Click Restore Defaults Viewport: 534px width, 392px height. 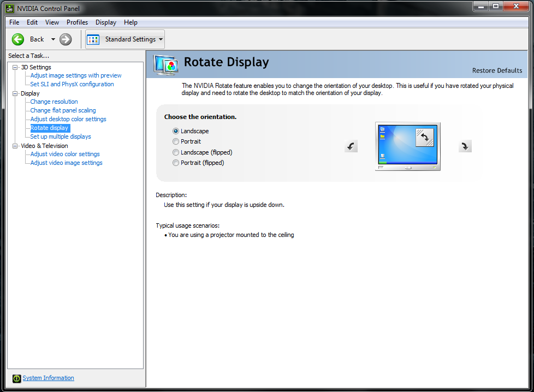(497, 70)
